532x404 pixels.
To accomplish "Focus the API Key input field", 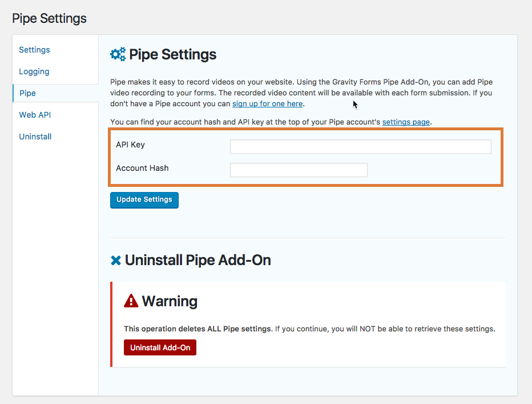I will pos(360,146).
